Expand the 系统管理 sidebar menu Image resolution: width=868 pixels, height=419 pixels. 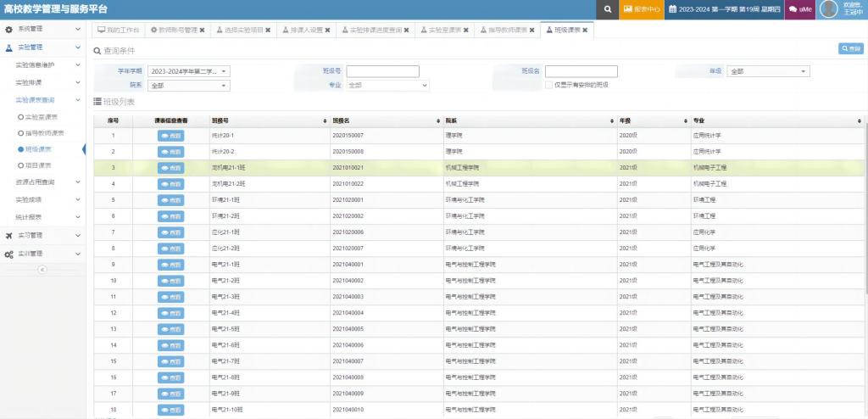(42, 30)
